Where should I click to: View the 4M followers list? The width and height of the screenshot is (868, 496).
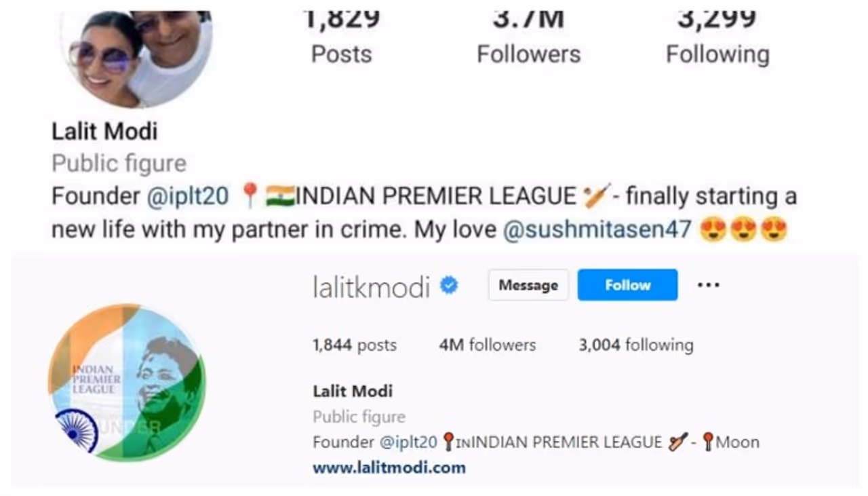487,345
